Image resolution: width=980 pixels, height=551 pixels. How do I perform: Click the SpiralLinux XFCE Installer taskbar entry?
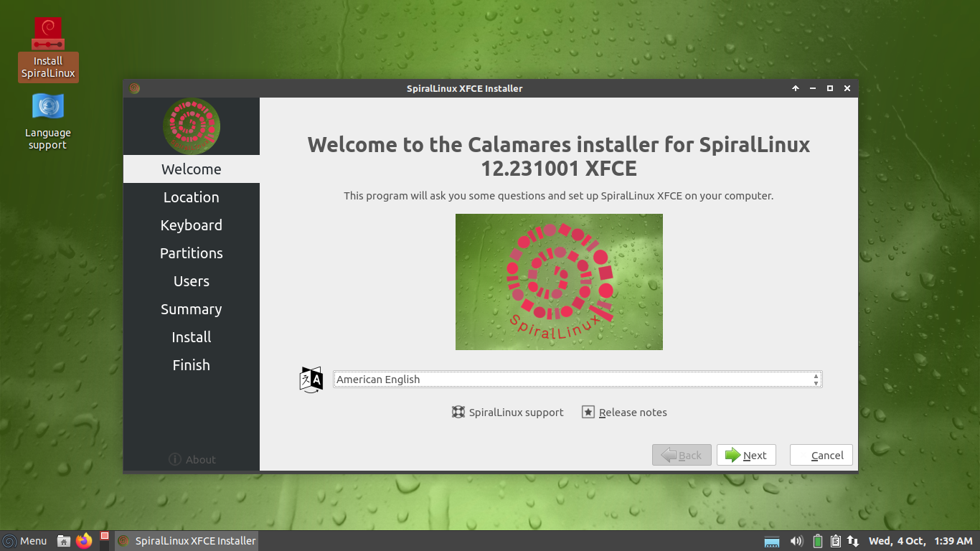tap(186, 541)
